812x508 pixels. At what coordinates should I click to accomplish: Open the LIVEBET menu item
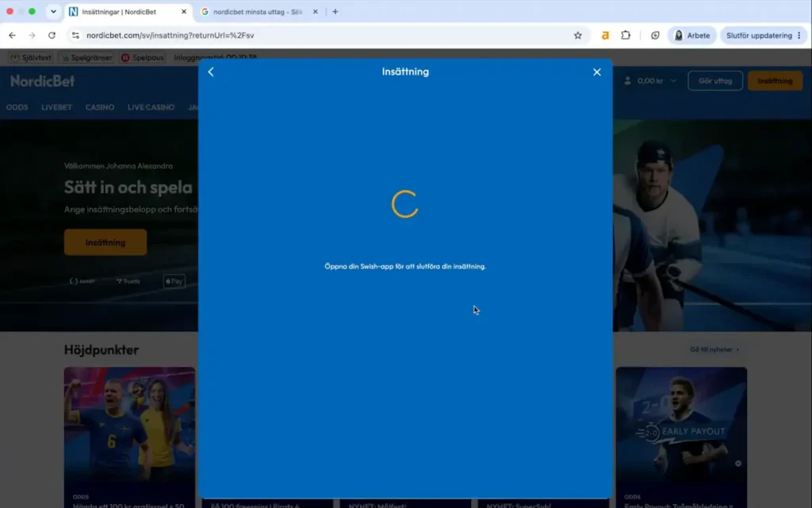(x=56, y=107)
